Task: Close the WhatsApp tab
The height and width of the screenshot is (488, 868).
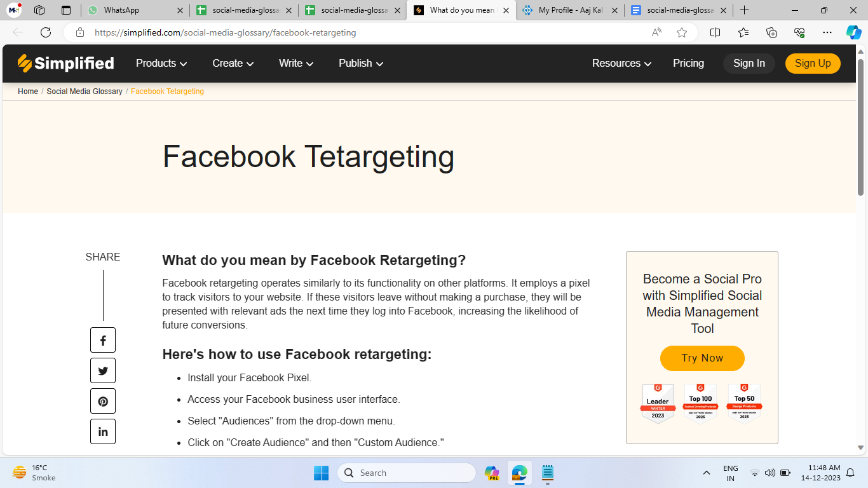Action: (x=180, y=10)
